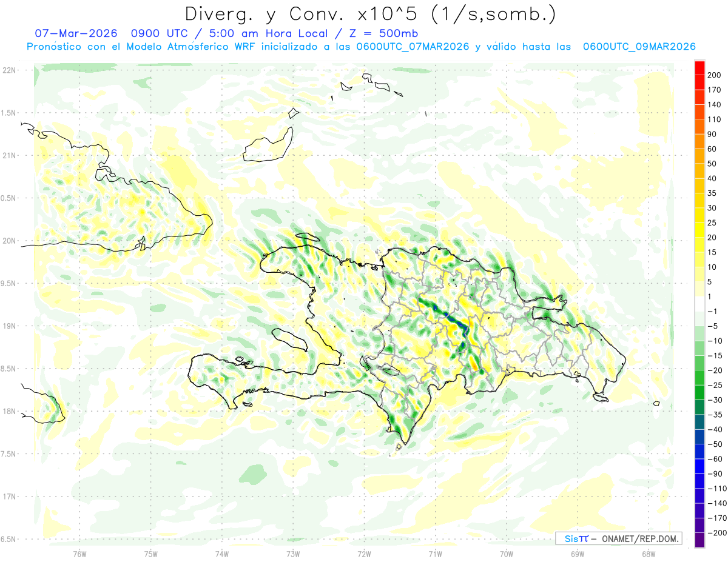This screenshot has width=728, height=562.
Task: Click the blue segment between -60 and -90
Action: (x=699, y=467)
